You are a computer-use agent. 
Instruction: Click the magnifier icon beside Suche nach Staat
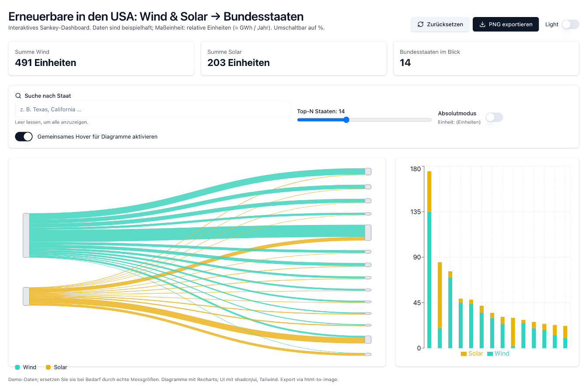point(18,96)
